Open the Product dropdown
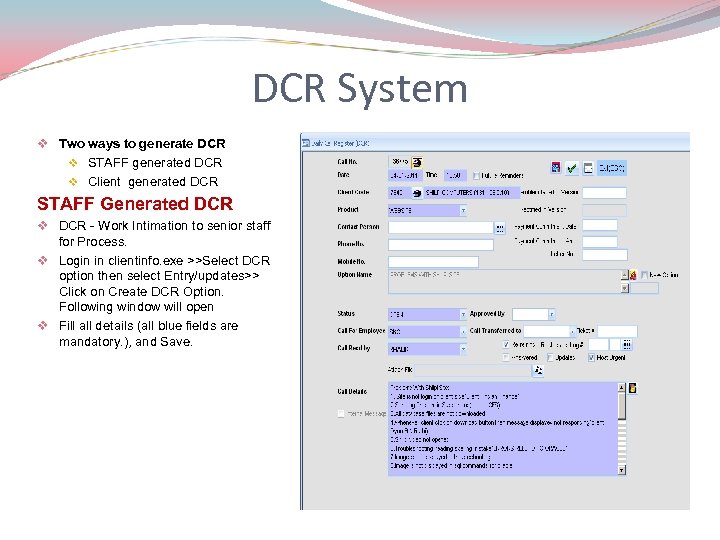This screenshot has height=540, width=720. pyautogui.click(x=463, y=210)
